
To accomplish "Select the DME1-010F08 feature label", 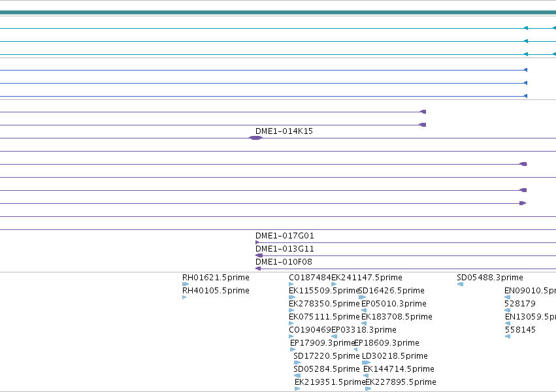I will (x=284, y=262).
